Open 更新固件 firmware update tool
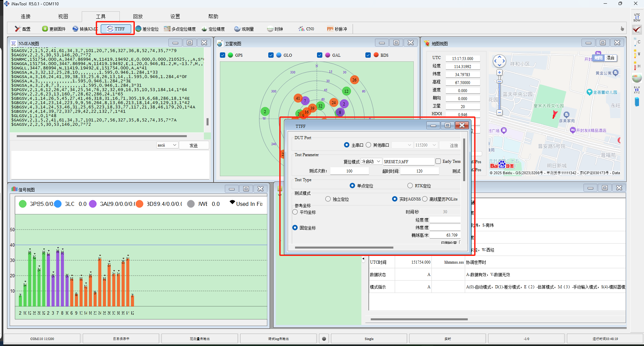 (54, 29)
